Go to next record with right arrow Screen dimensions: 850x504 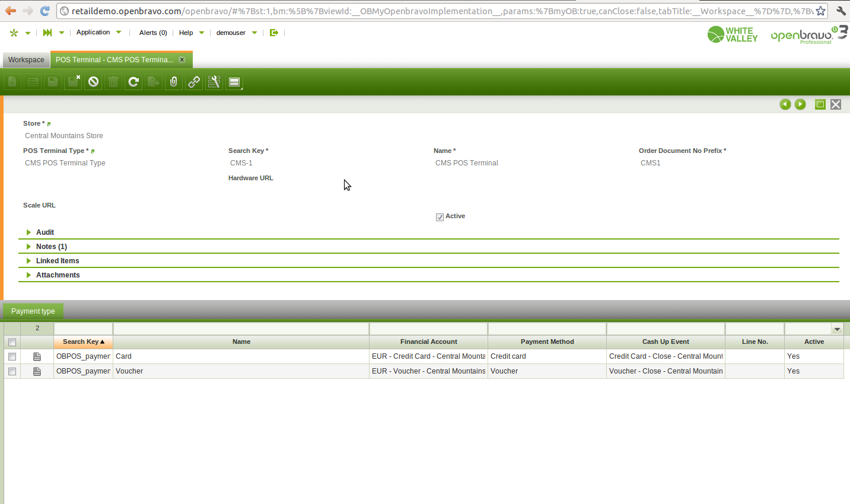click(x=800, y=104)
